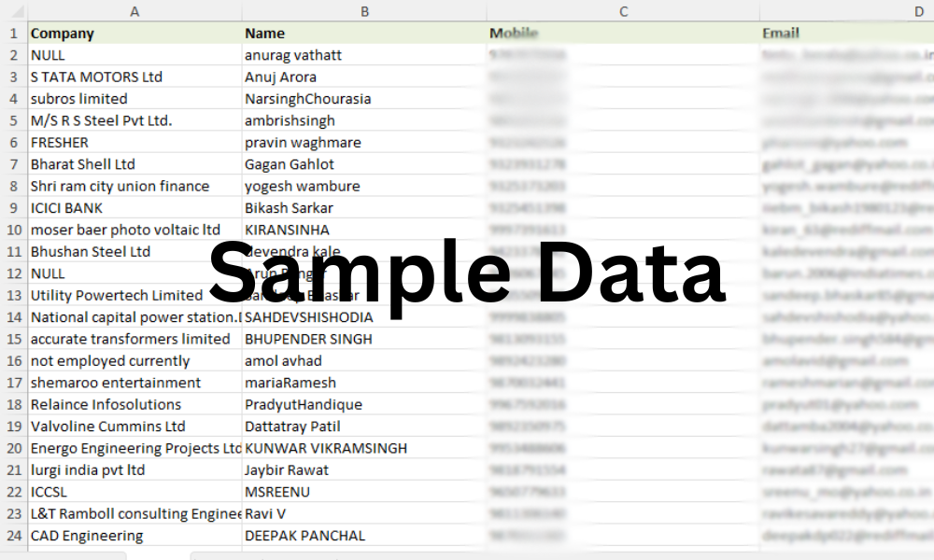The width and height of the screenshot is (934, 560).
Task: Click the 'ICICI BANK' cell
Action: (134, 208)
